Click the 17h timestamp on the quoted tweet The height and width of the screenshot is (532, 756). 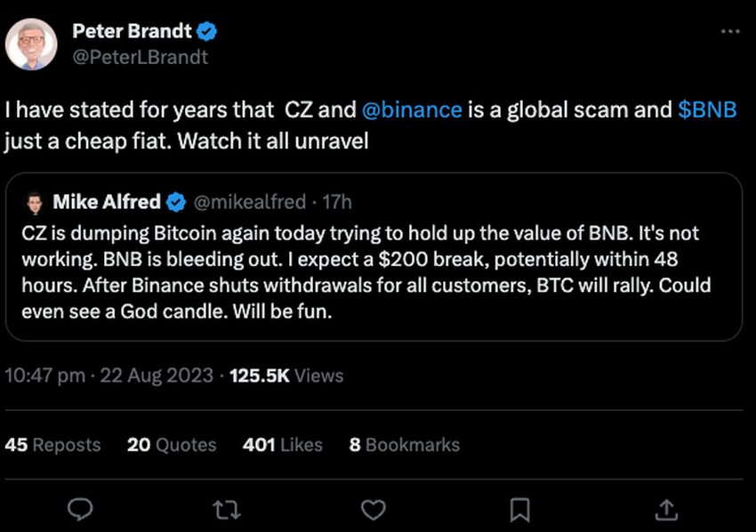click(x=335, y=202)
